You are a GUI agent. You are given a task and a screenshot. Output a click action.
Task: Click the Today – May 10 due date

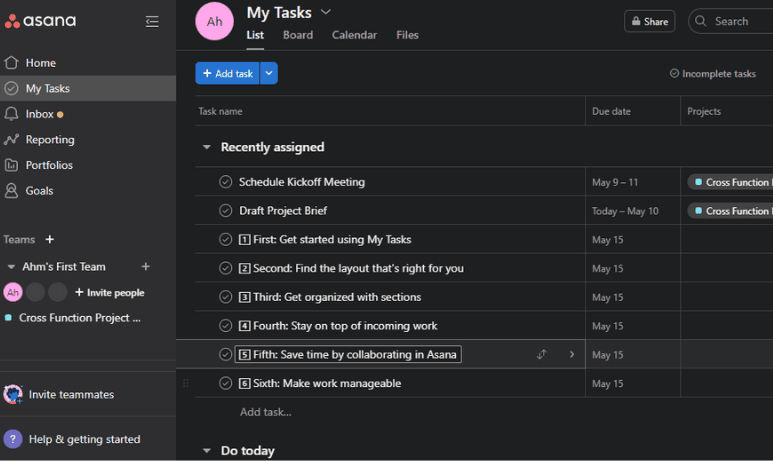pos(625,211)
